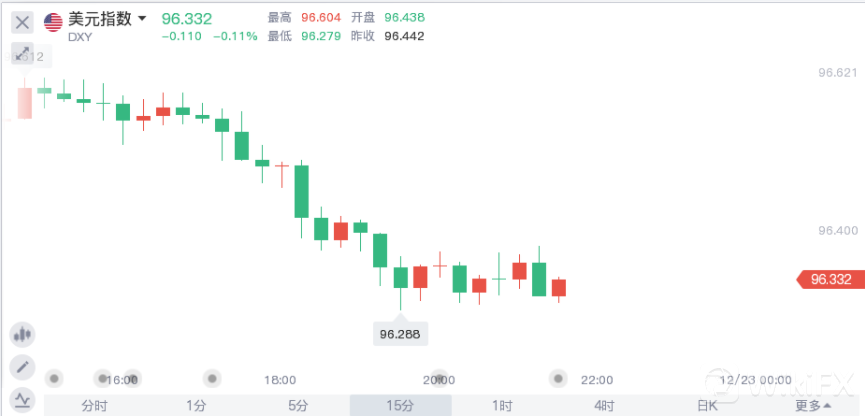Click the DXY ticker symbol text
Image resolution: width=865 pixels, height=419 pixels.
pyautogui.click(x=81, y=36)
